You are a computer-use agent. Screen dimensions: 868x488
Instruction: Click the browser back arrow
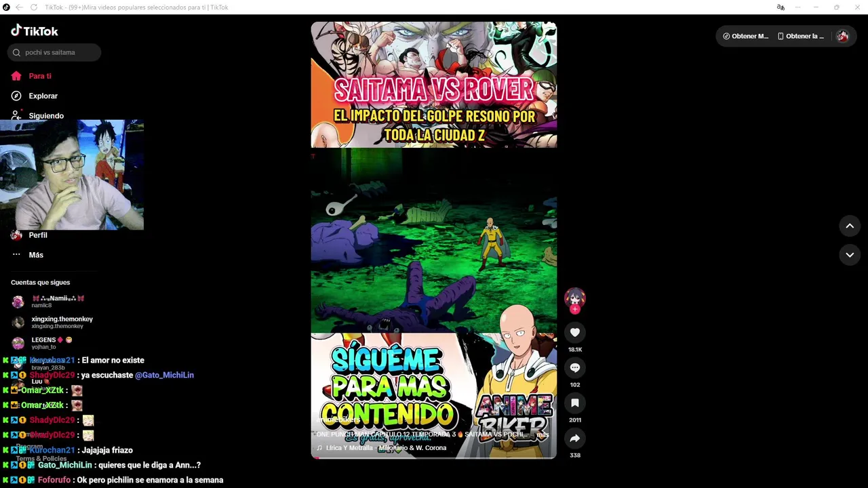[x=19, y=7]
